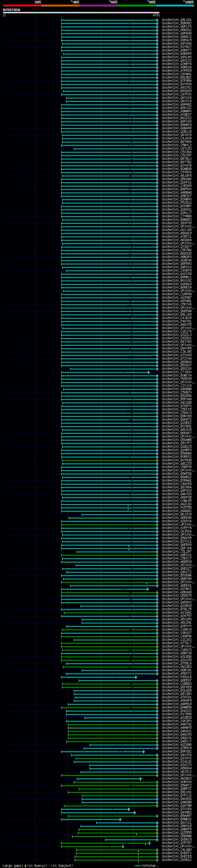
Task: Select hit UniRef100_B9RUP5
Action: pyautogui.click(x=177, y=54)
